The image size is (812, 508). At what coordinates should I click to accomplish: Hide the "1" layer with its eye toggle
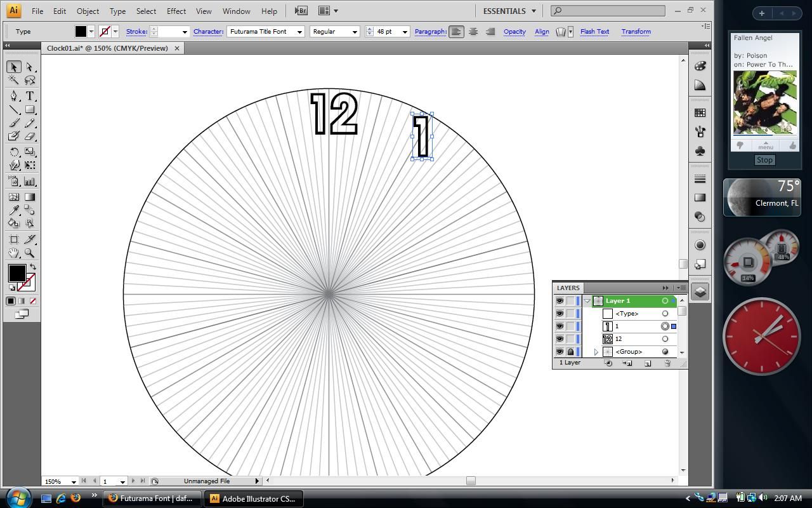560,326
